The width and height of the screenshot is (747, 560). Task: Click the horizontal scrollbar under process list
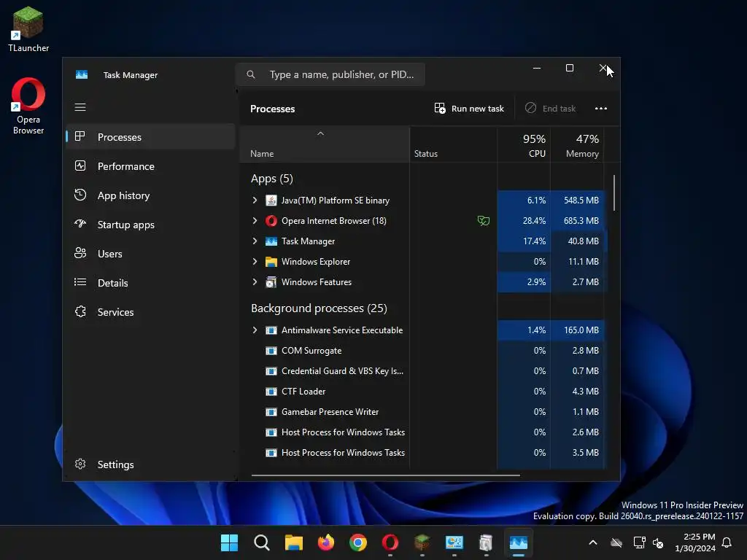385,475
